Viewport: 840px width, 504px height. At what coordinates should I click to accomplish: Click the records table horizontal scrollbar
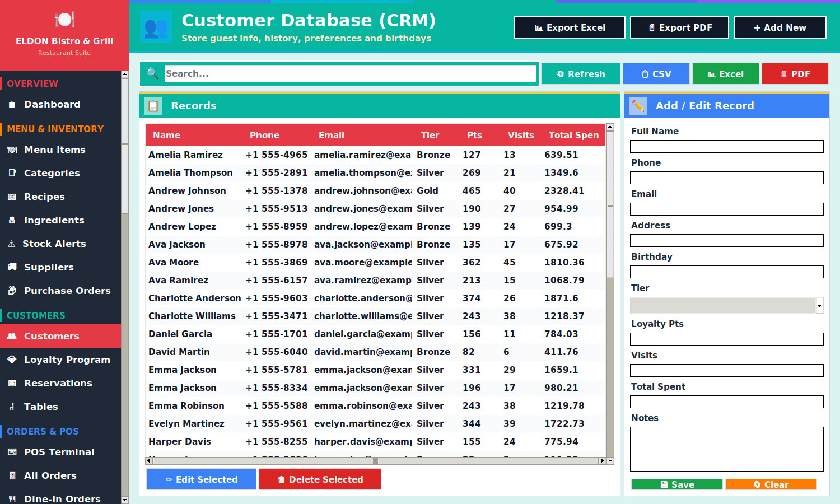point(375,461)
